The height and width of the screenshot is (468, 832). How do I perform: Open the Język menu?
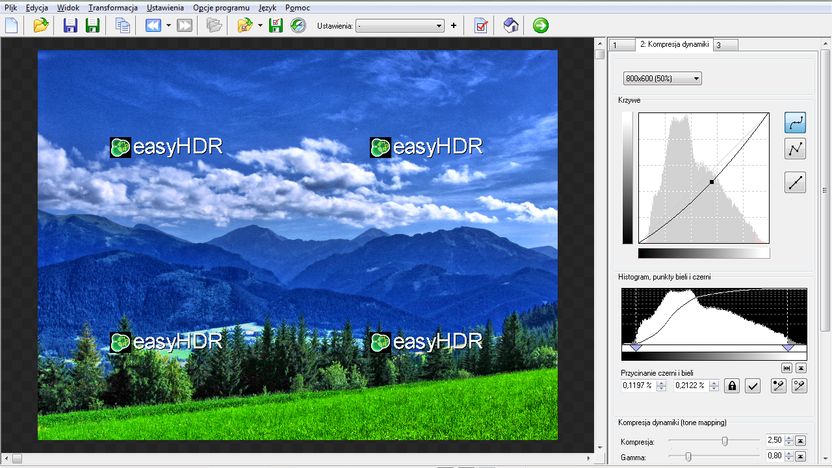[267, 8]
